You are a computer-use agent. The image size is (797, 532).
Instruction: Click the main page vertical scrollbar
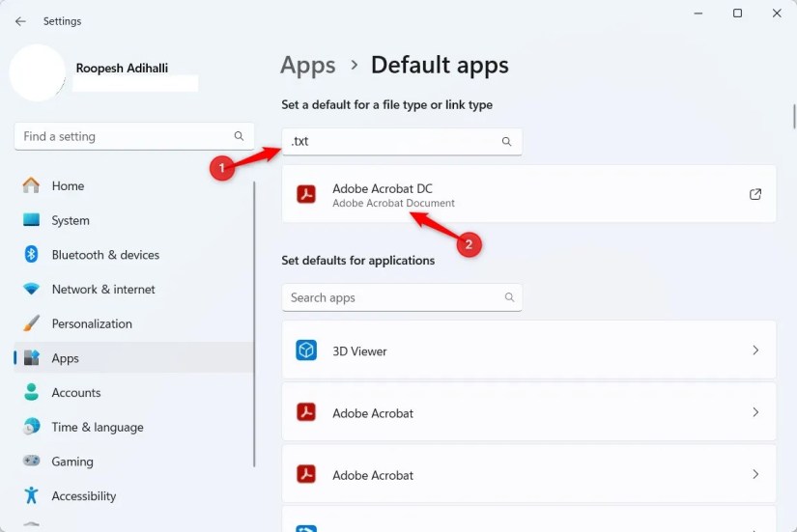point(794,117)
